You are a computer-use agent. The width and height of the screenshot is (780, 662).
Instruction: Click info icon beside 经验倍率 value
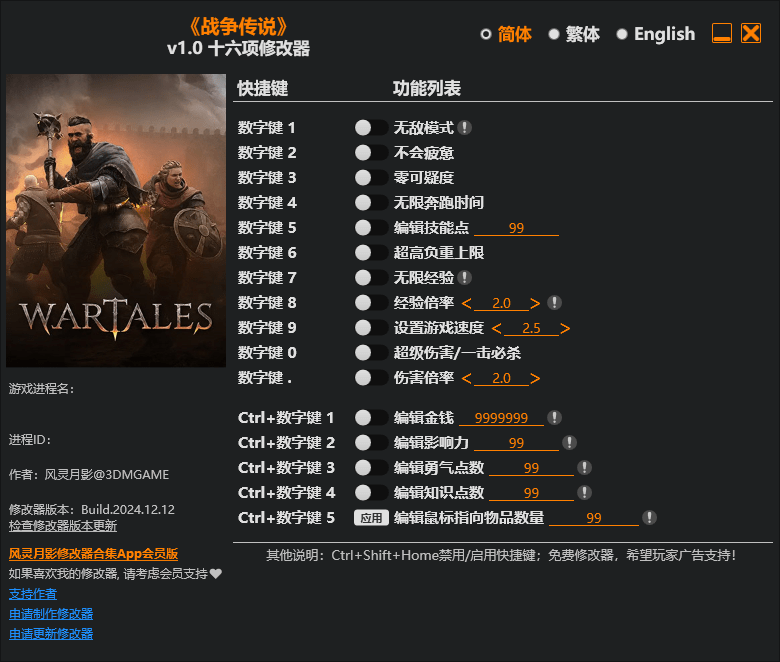tap(554, 302)
